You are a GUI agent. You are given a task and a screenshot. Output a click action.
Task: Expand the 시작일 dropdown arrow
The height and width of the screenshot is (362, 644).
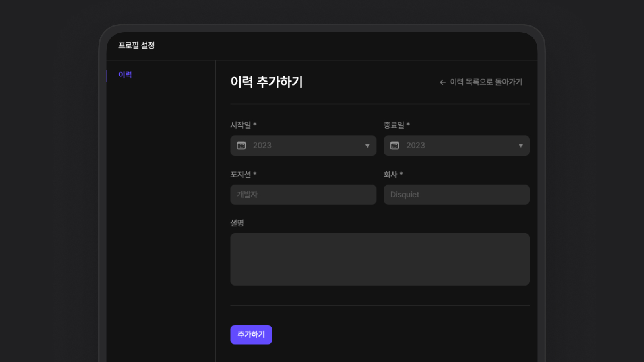coord(367,146)
